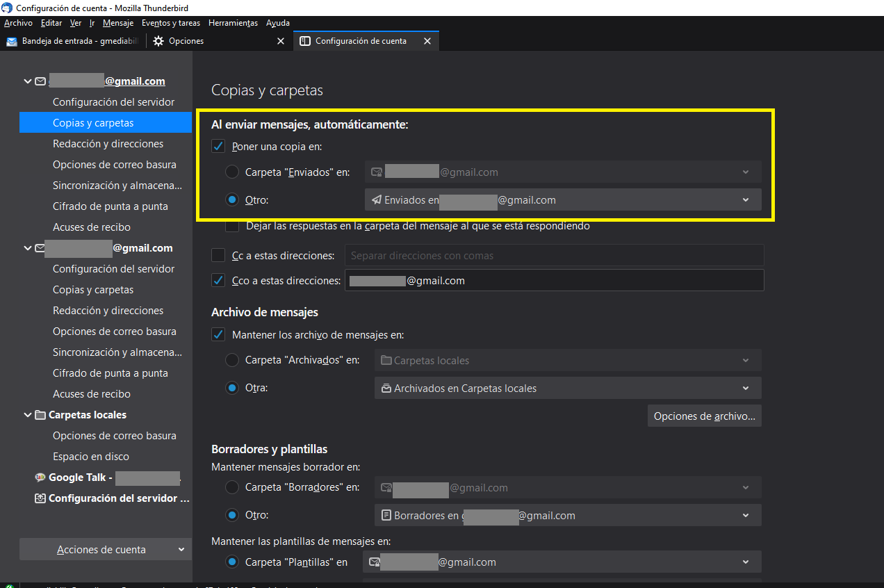Click the outgoing server configuration icon in sidebar
This screenshot has width=884, height=588.
pyautogui.click(x=40, y=498)
